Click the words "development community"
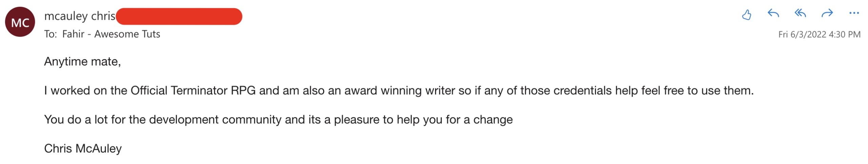Image resolution: width=868 pixels, height=164 pixels. point(215,120)
